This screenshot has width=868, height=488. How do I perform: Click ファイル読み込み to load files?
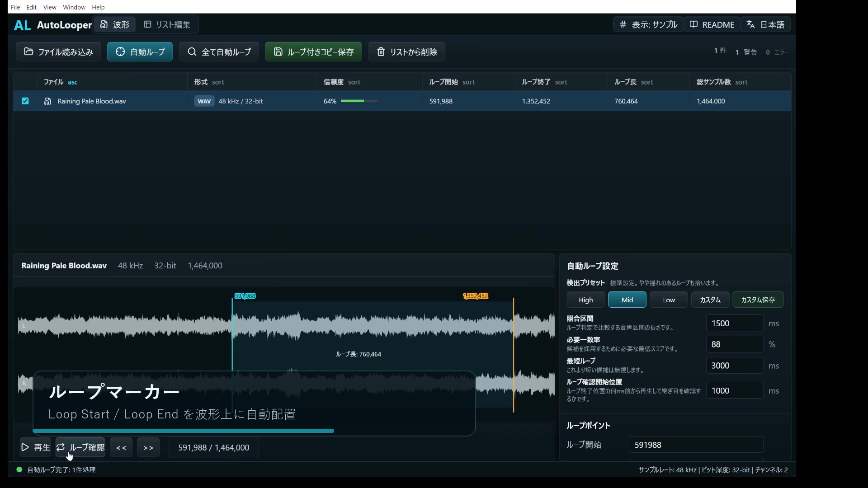(58, 52)
